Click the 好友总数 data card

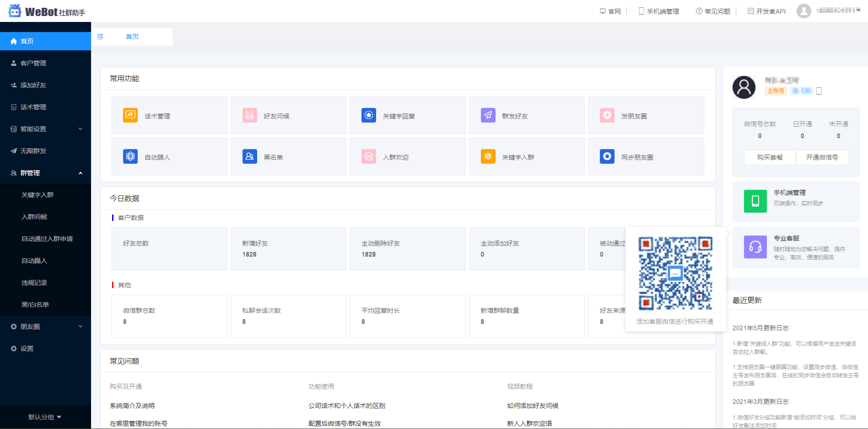pos(169,249)
